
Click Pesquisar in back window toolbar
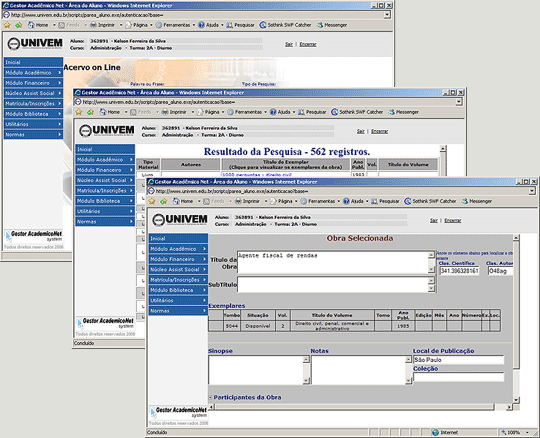(240, 25)
